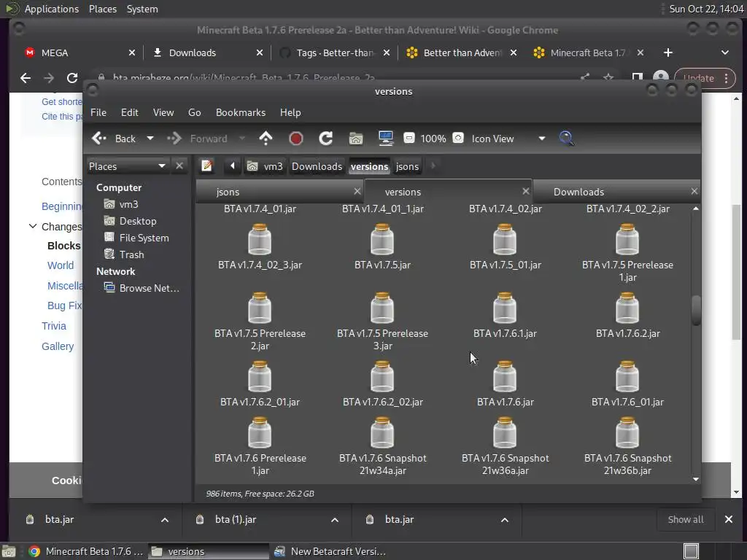Switch to the jsons tab
This screenshot has width=747, height=560.
click(228, 192)
